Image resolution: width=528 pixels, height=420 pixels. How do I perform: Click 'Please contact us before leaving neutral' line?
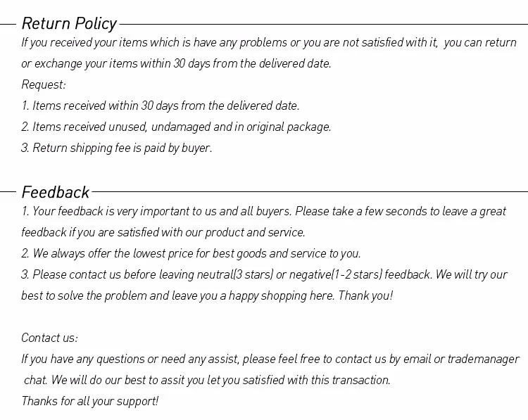tap(264, 275)
